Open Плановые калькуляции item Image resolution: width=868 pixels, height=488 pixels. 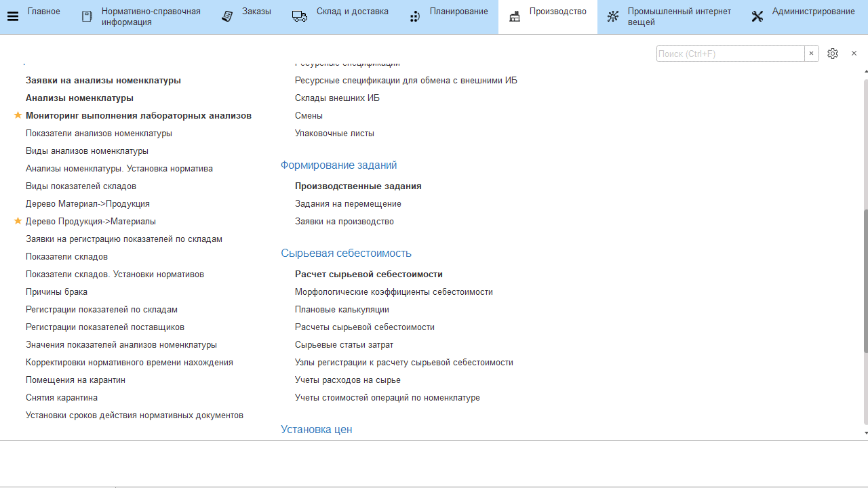coord(342,310)
